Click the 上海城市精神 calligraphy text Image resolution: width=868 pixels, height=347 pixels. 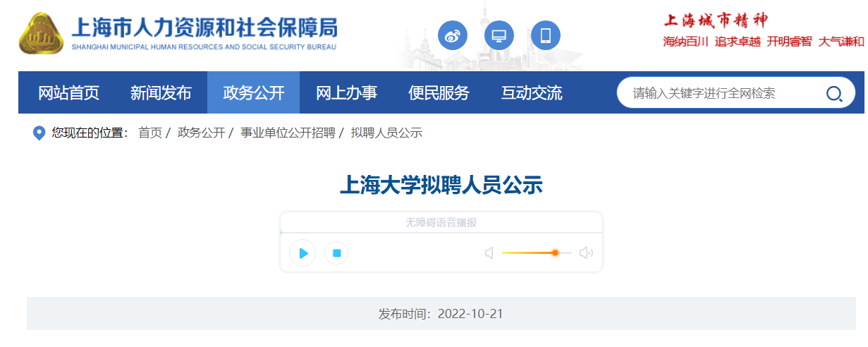[x=715, y=20]
